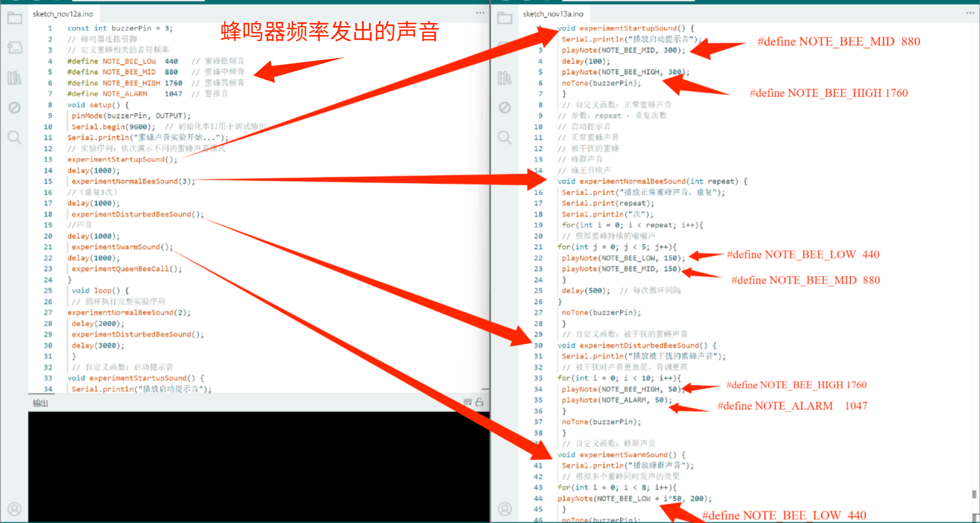Image resolution: width=980 pixels, height=523 pixels.
Task: Open Library Manager in right window sidebar
Action: (505, 78)
